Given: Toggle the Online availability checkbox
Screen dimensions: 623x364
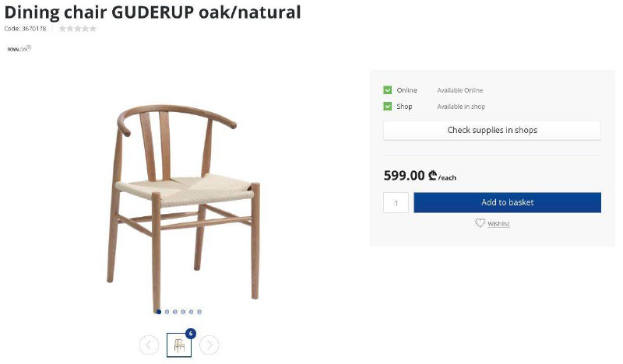Looking at the screenshot, I should (387, 90).
